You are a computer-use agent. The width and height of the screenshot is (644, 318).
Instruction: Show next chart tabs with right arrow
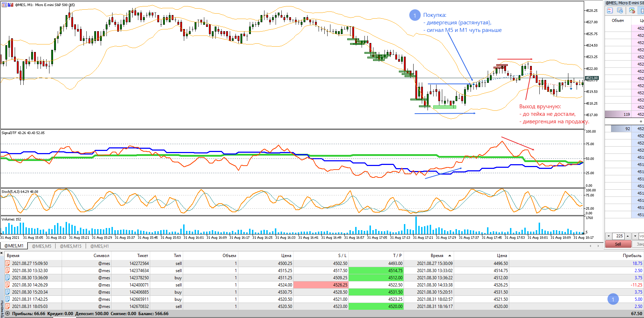[x=598, y=246]
